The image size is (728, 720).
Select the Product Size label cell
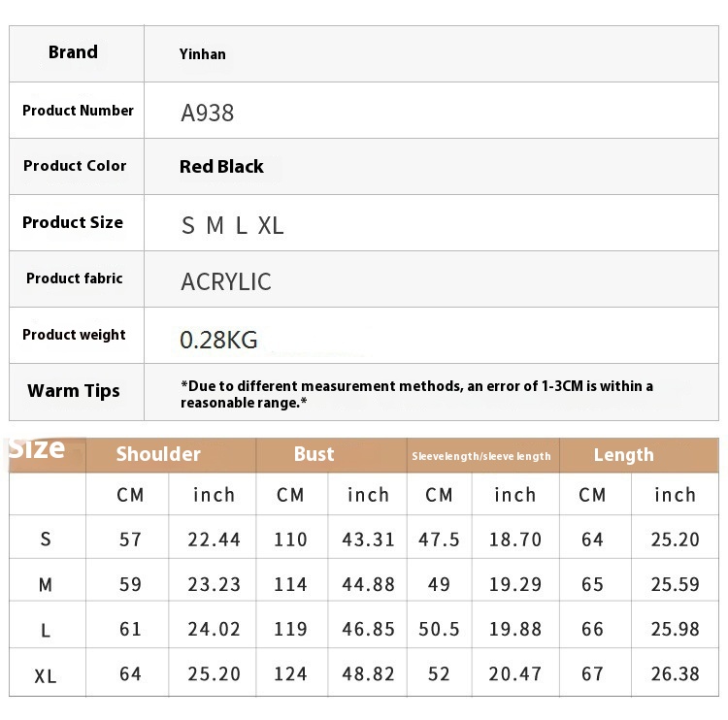tap(77, 223)
